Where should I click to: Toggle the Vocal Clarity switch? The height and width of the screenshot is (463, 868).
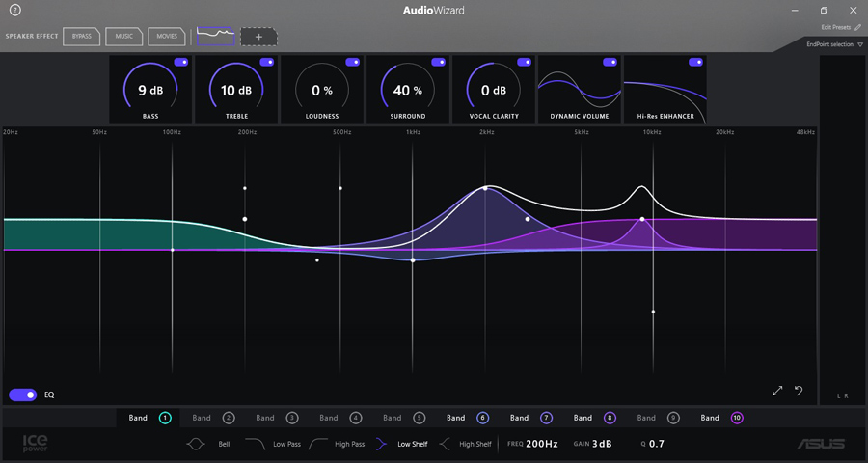tap(525, 62)
